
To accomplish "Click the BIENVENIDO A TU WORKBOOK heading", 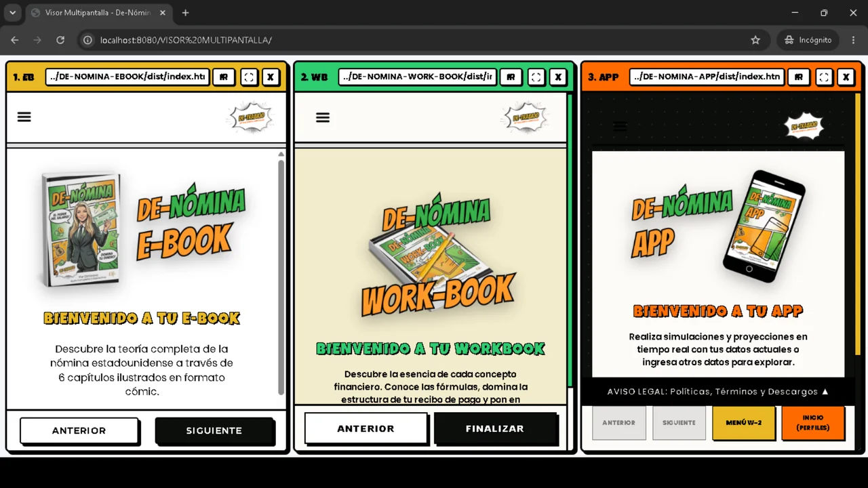I will pyautogui.click(x=431, y=348).
